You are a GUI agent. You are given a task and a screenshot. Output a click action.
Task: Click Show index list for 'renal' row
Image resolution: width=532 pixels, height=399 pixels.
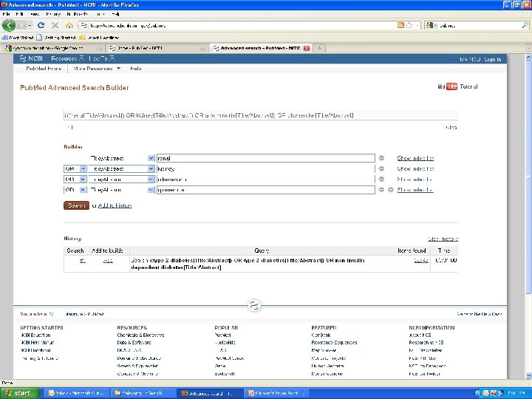coord(415,158)
